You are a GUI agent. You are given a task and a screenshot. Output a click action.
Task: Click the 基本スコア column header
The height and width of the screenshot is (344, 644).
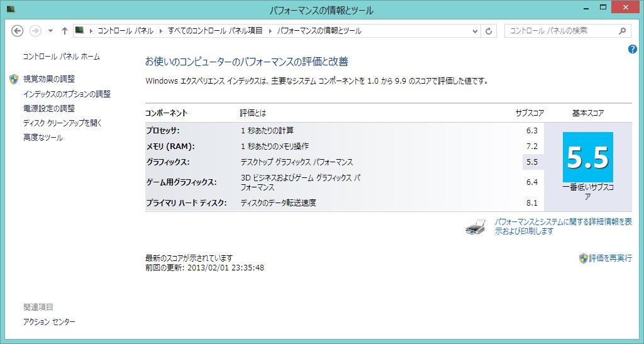point(588,113)
